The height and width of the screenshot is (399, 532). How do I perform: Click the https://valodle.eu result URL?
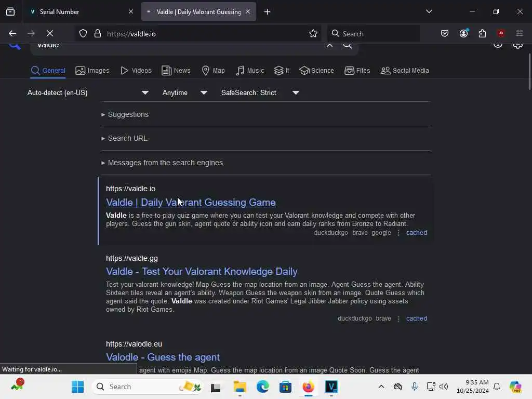[134, 344]
